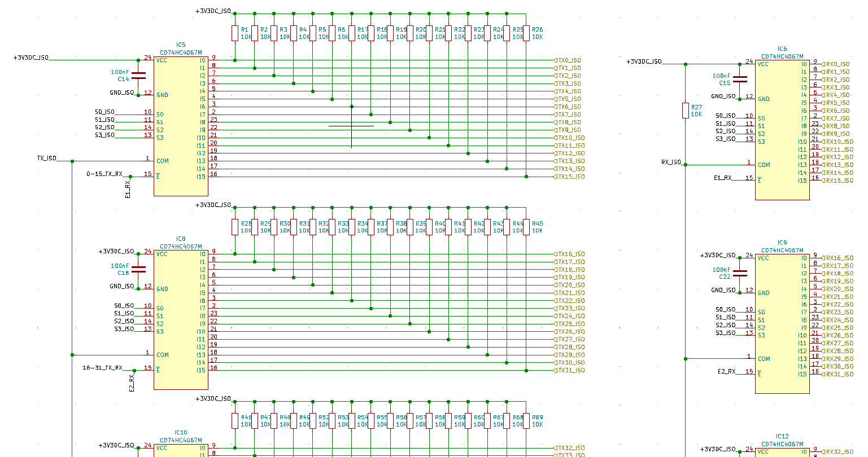The image size is (868, 457).
Task: Click the RX31_ISO net label
Action: coord(838,374)
